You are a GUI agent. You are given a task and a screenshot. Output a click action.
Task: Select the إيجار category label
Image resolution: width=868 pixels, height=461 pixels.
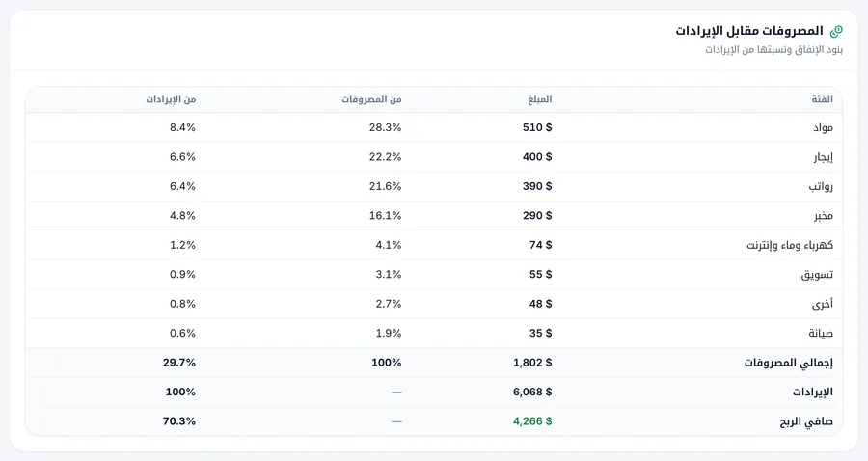(x=824, y=157)
